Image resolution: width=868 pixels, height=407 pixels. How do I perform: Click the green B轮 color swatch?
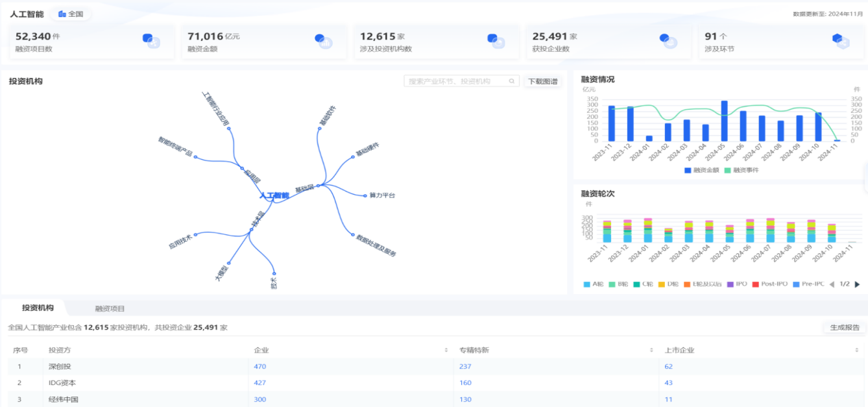click(611, 283)
